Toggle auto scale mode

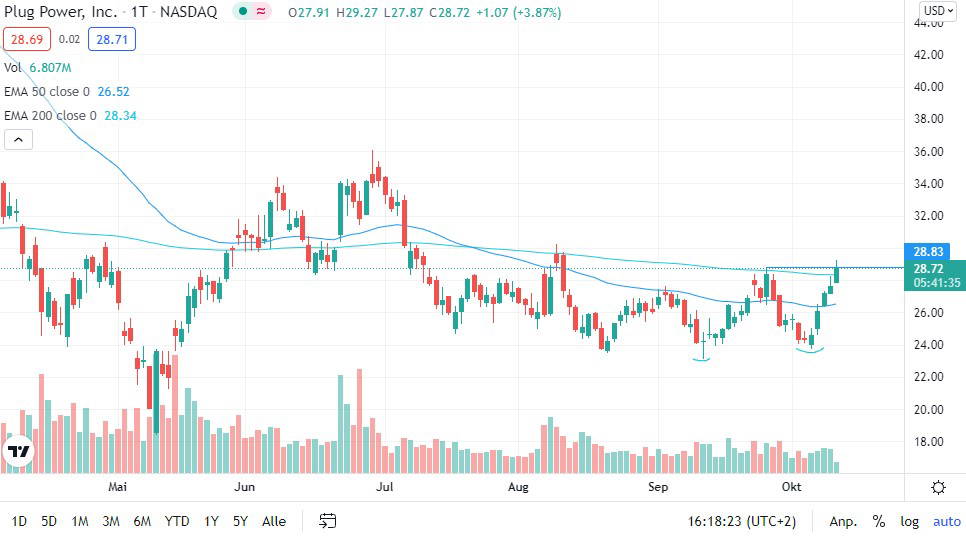click(x=946, y=521)
